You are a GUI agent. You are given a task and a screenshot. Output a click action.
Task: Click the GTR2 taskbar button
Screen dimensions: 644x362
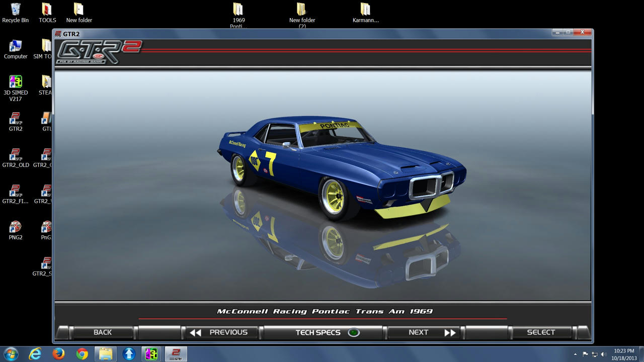pos(176,354)
